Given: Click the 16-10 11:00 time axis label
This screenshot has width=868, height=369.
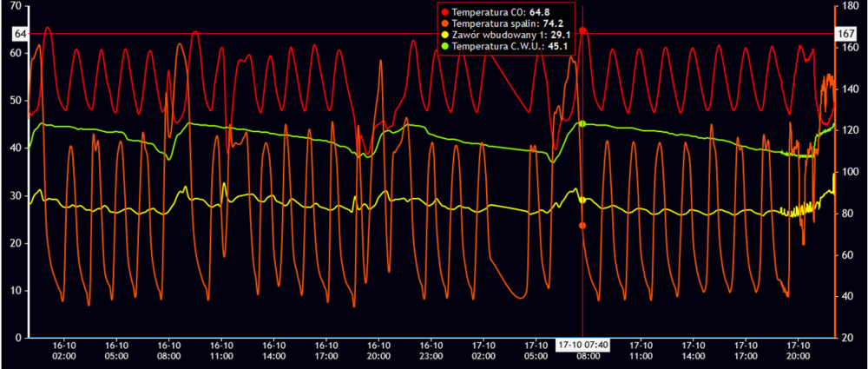Looking at the screenshot, I should pos(222,350).
